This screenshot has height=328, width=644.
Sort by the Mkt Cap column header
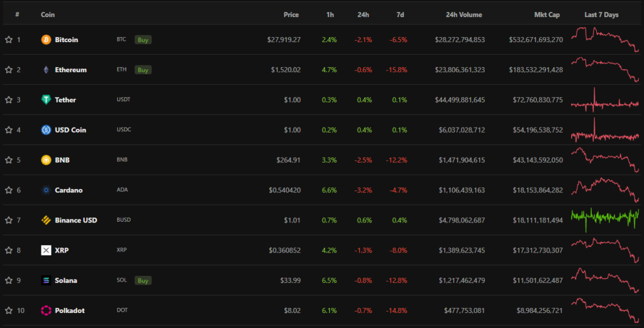545,14
